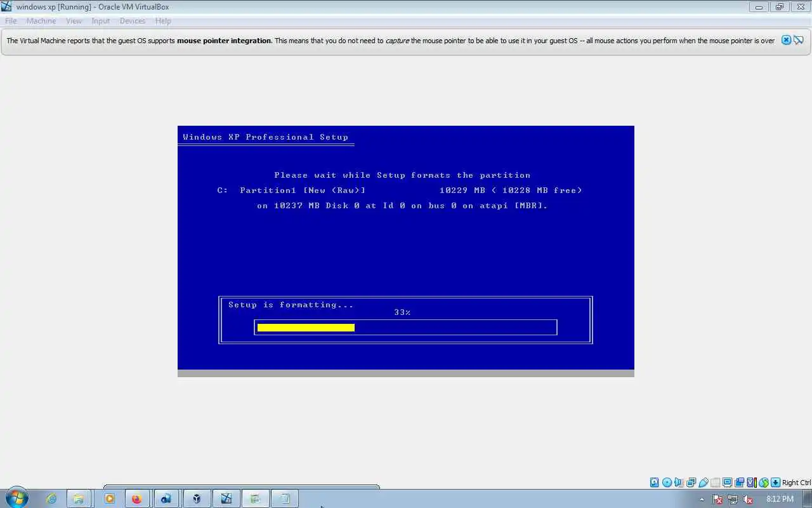The image size is (812, 508).
Task: Open Windows Media Player from taskbar
Action: [110, 498]
